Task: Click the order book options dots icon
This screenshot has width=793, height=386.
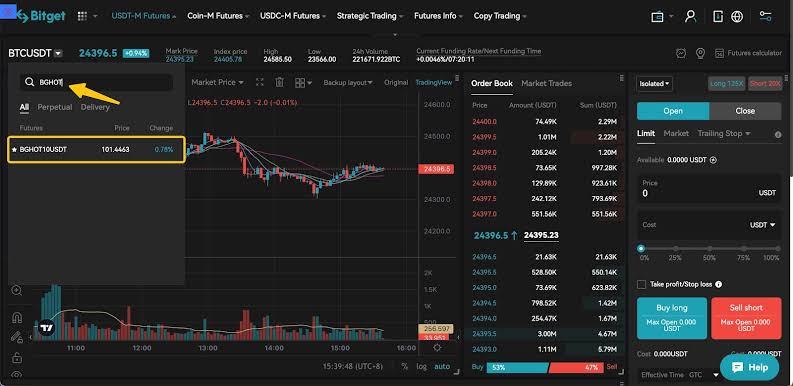Action: (622, 78)
